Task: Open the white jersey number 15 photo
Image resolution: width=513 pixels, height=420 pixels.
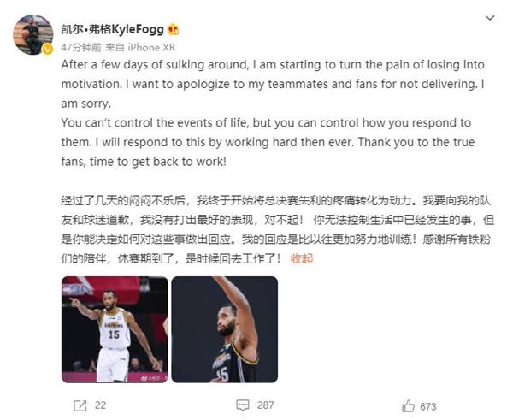Action: click(x=115, y=329)
